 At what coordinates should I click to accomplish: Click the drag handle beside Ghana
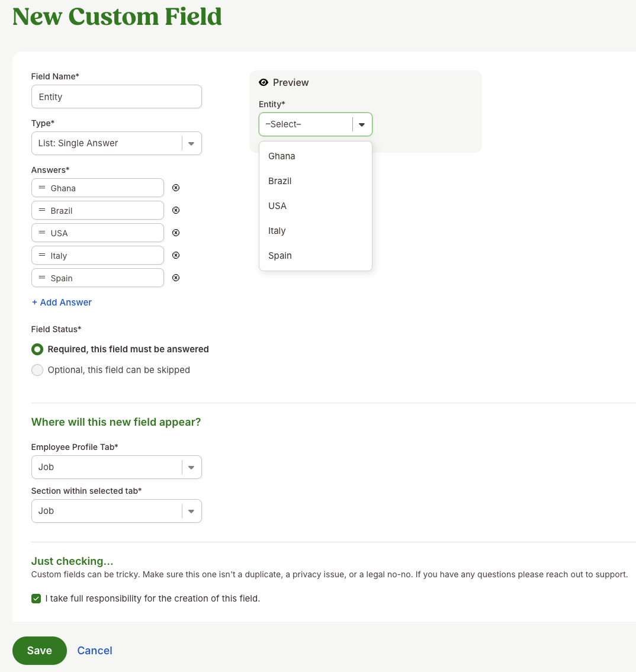pos(41,188)
